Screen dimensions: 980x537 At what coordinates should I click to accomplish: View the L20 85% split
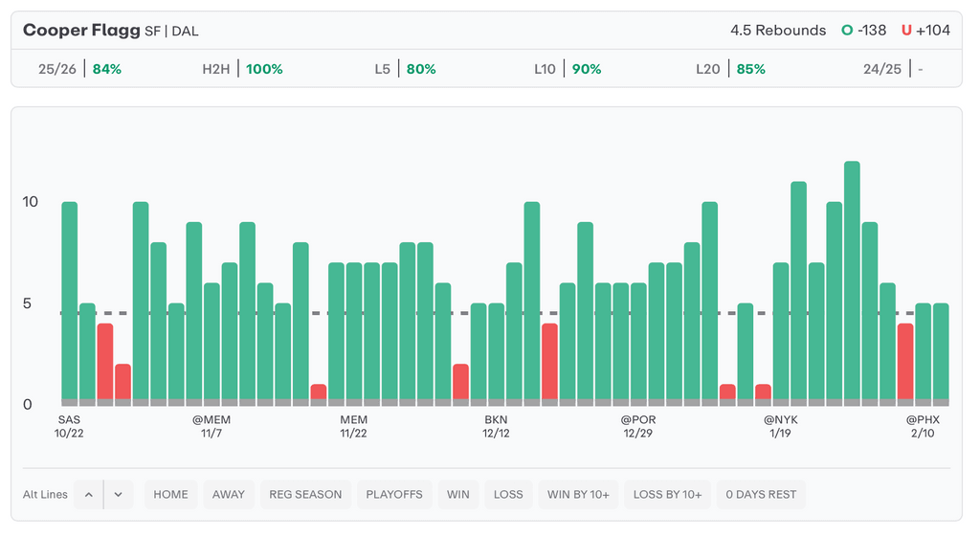click(730, 69)
